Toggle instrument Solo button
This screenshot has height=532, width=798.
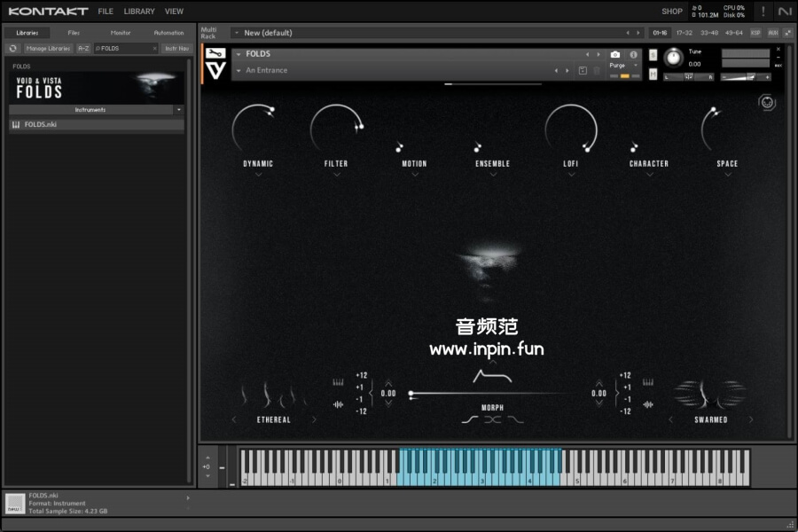tap(653, 55)
